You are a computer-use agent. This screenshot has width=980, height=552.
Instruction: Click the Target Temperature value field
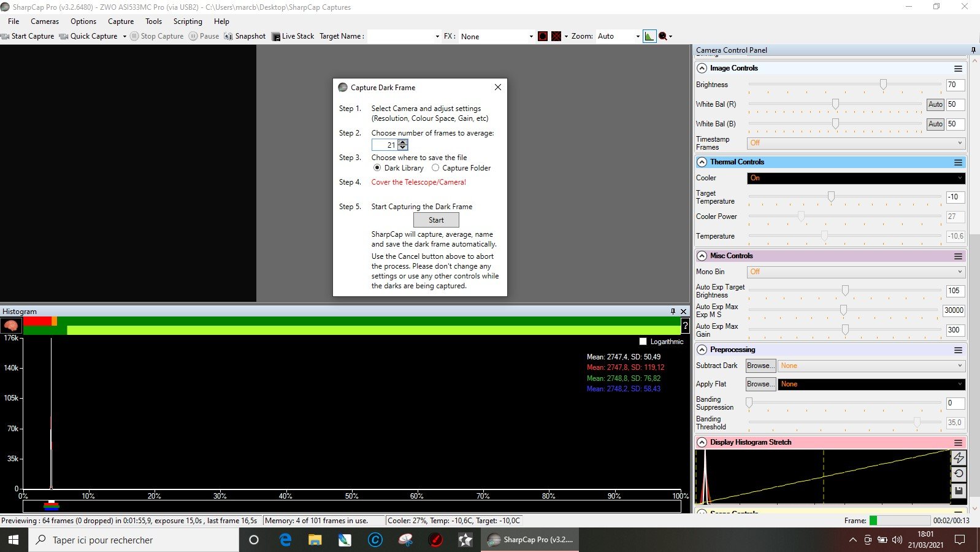click(x=955, y=197)
